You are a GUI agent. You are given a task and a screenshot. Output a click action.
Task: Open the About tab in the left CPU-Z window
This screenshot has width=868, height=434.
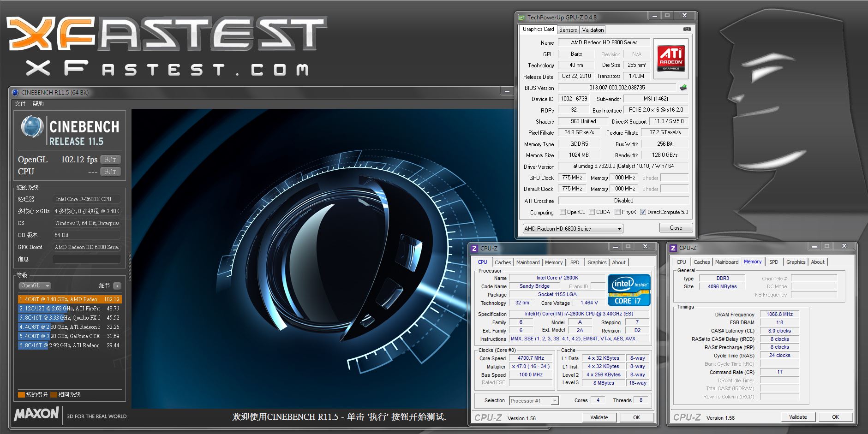coord(619,262)
